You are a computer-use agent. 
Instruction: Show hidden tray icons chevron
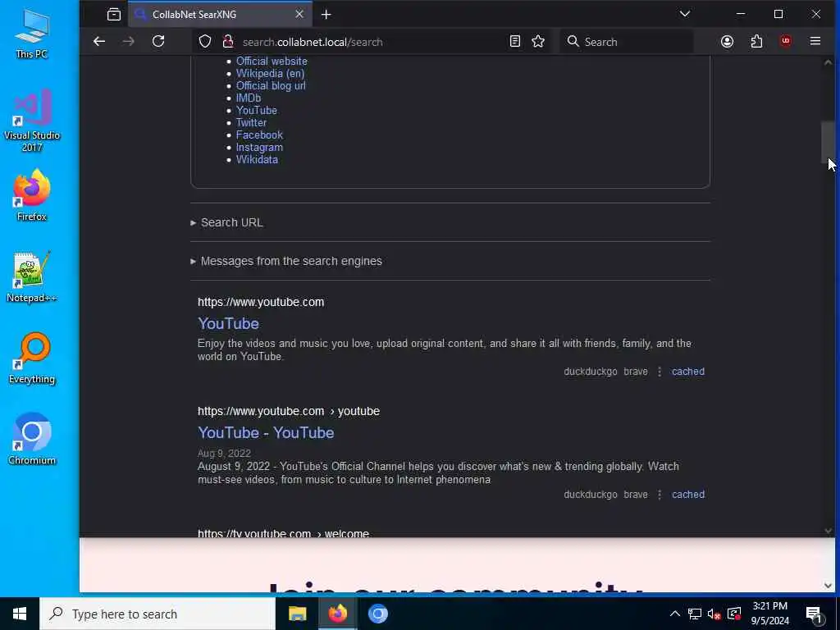click(675, 614)
